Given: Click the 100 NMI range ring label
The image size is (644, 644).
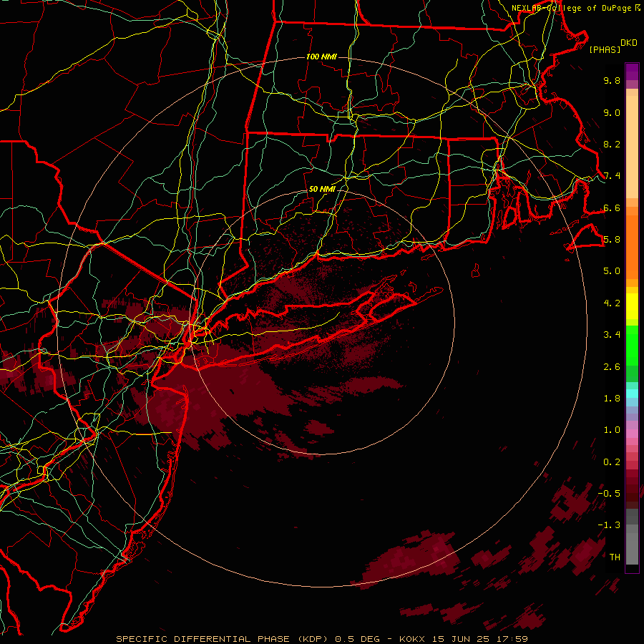Looking at the screenshot, I should (321, 57).
